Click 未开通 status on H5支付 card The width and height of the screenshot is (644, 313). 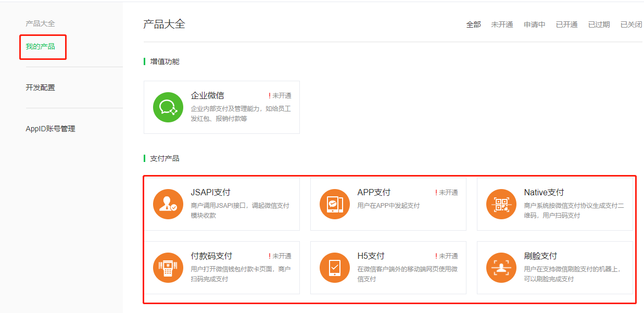pyautogui.click(x=447, y=256)
